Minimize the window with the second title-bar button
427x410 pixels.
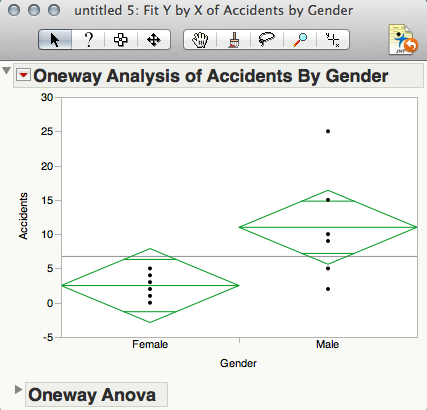[x=34, y=10]
